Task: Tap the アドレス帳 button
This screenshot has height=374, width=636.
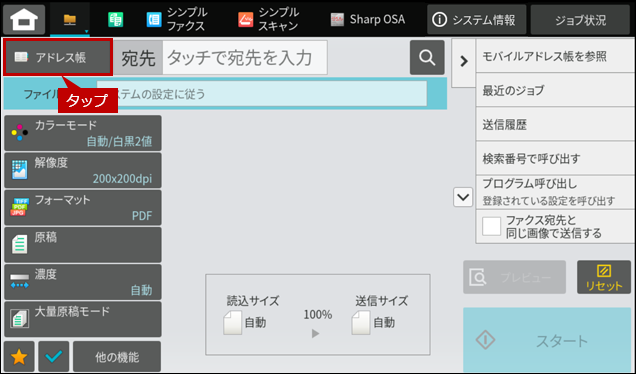Action: (x=58, y=57)
